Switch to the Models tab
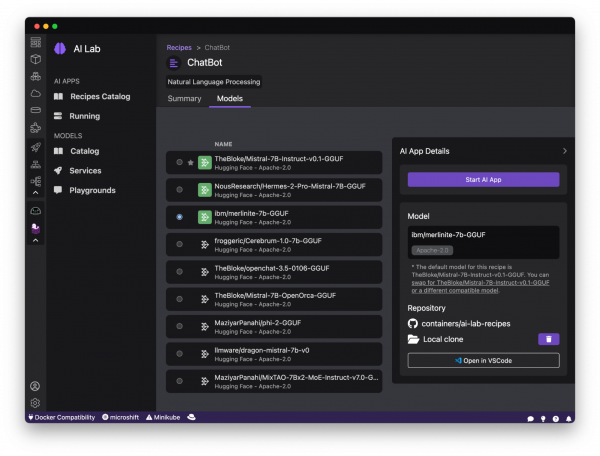 (230, 99)
